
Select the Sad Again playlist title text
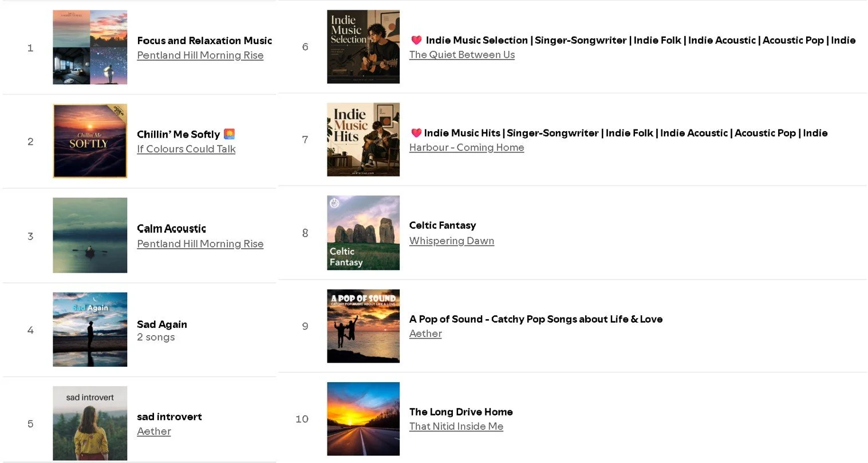[x=162, y=324]
